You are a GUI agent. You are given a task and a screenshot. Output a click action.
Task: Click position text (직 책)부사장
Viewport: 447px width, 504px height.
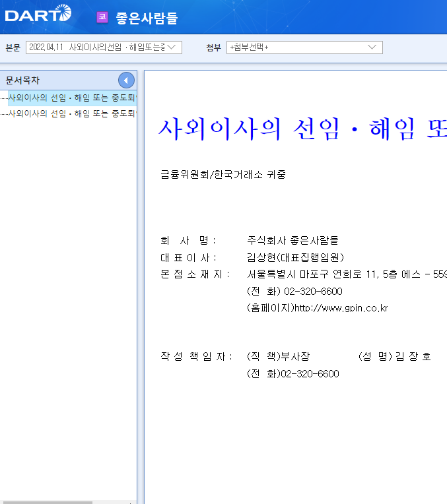click(279, 356)
